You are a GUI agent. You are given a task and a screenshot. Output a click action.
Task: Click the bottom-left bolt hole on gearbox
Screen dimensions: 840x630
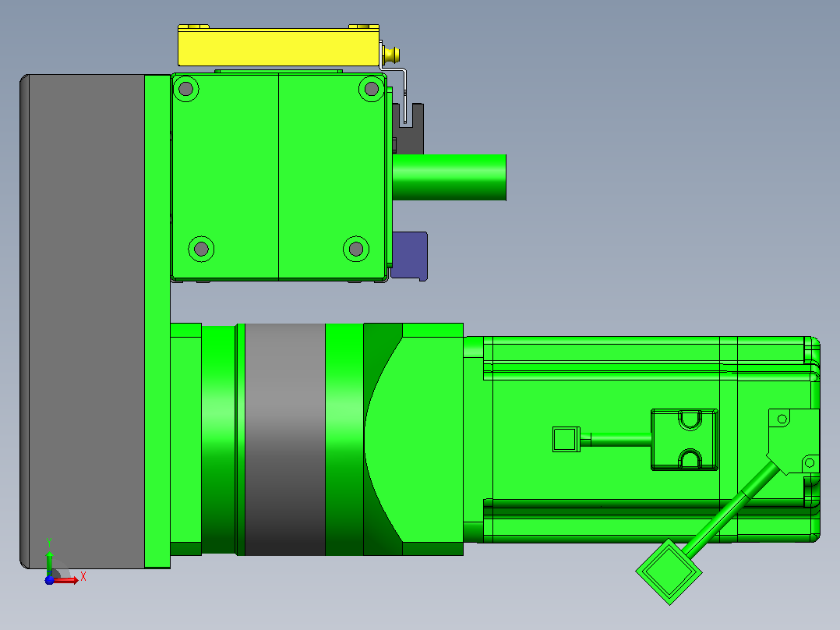tap(201, 249)
